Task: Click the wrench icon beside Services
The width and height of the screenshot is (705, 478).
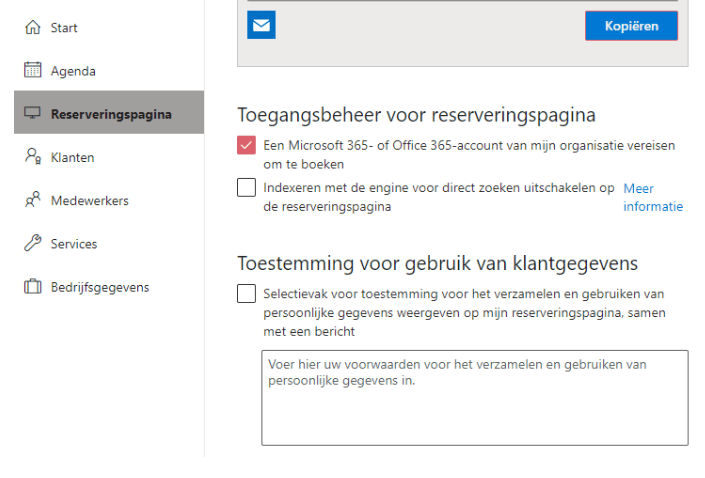Action: click(x=32, y=244)
